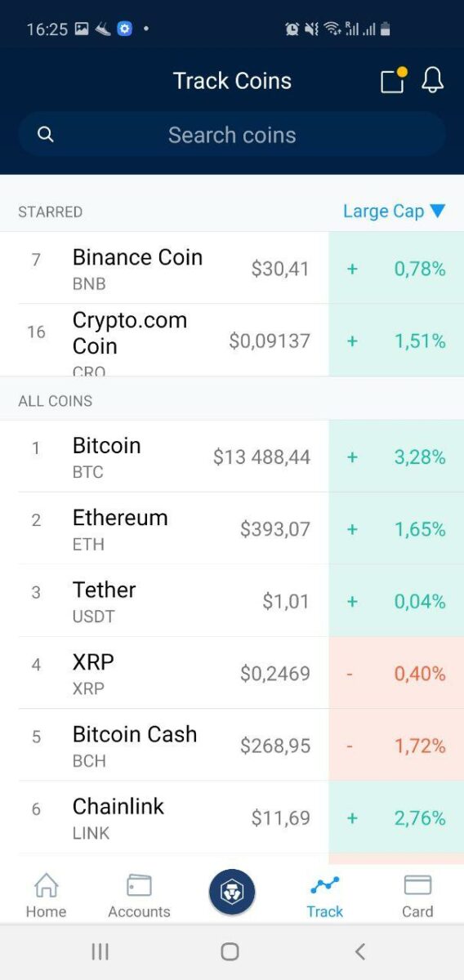464x980 pixels.
Task: Tap Android recent apps icon
Action: pos(100,951)
